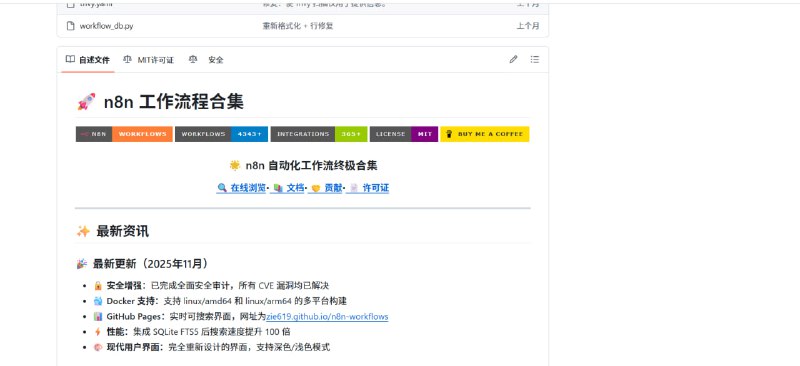
Task: Click the 安全增强 bullet text
Action: click(218, 286)
